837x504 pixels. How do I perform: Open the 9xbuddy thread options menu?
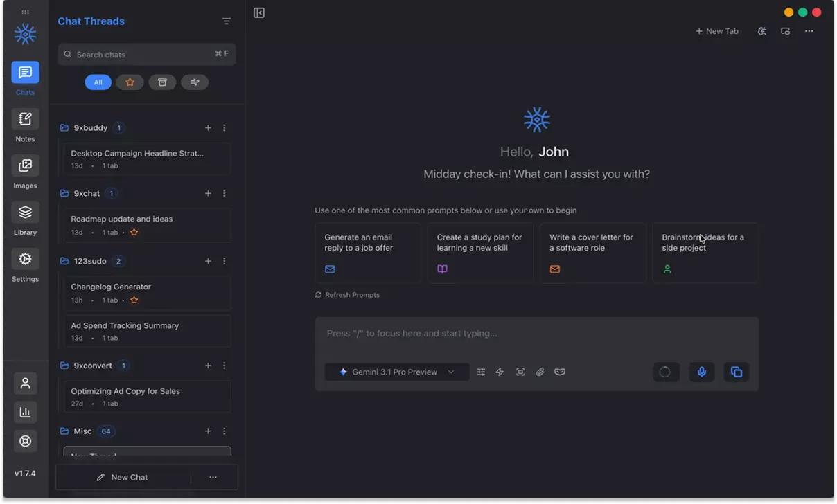pyautogui.click(x=224, y=127)
